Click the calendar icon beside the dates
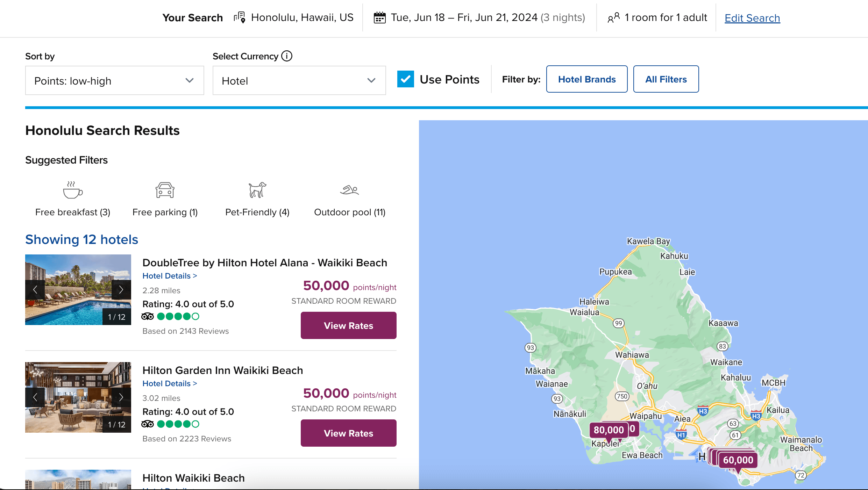 tap(379, 17)
